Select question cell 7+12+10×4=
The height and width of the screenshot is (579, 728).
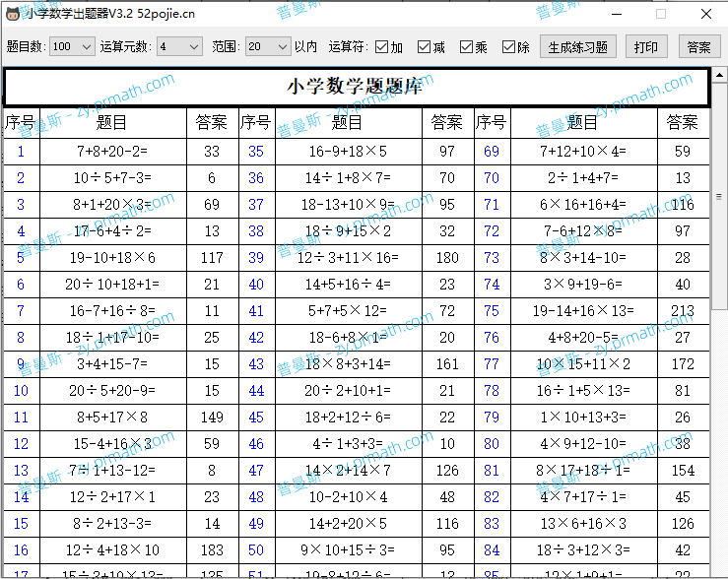(x=583, y=152)
